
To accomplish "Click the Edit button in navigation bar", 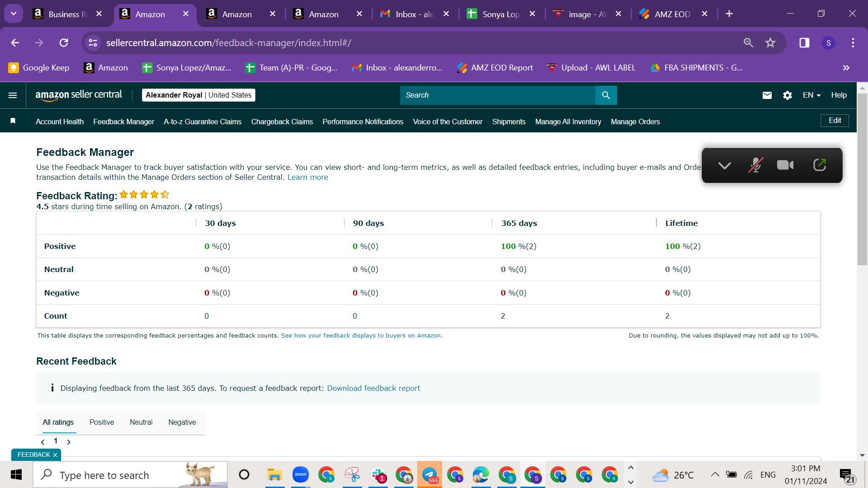I will pos(835,121).
